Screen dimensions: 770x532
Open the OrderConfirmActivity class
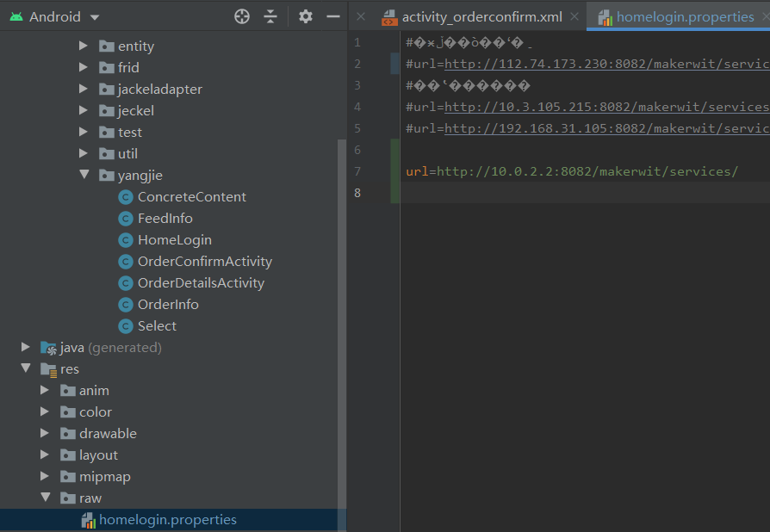click(204, 261)
